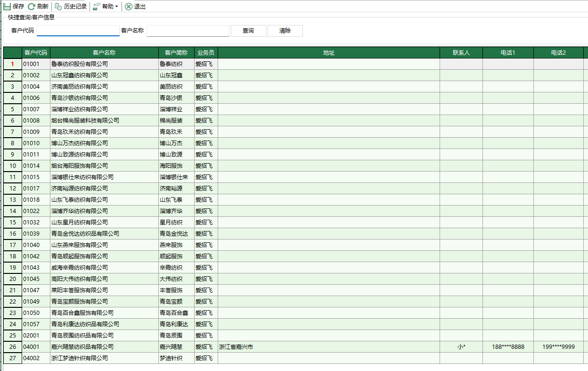Click the Help (帮助) icon
Screen dimensions: 588x371
(x=96, y=7)
